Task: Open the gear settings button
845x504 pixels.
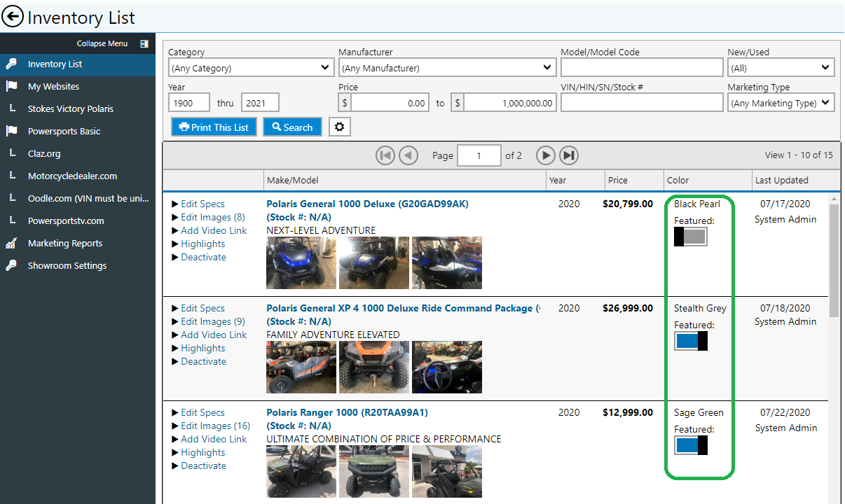Action: click(x=340, y=127)
